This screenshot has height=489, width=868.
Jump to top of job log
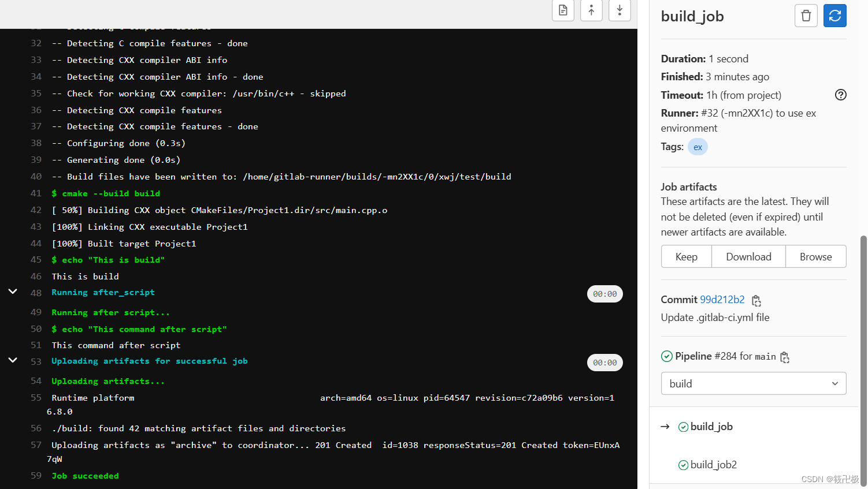click(x=591, y=10)
